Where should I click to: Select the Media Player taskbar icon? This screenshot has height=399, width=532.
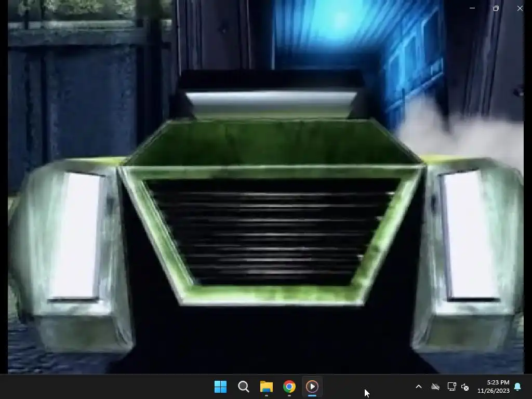tap(312, 387)
